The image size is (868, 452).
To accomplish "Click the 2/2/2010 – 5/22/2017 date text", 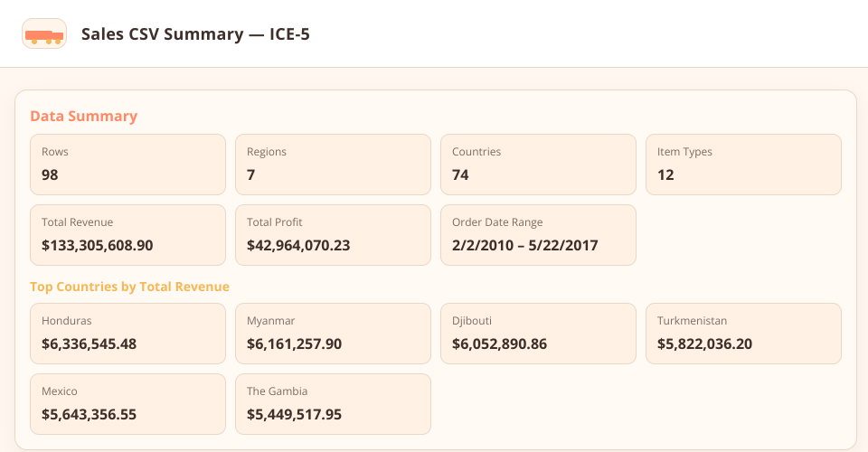I will click(x=525, y=245).
